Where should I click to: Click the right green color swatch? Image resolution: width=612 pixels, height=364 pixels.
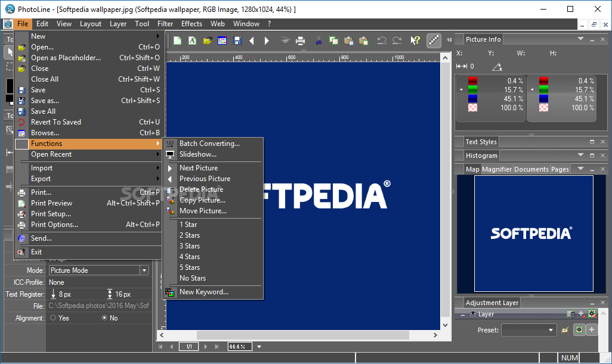click(543, 89)
